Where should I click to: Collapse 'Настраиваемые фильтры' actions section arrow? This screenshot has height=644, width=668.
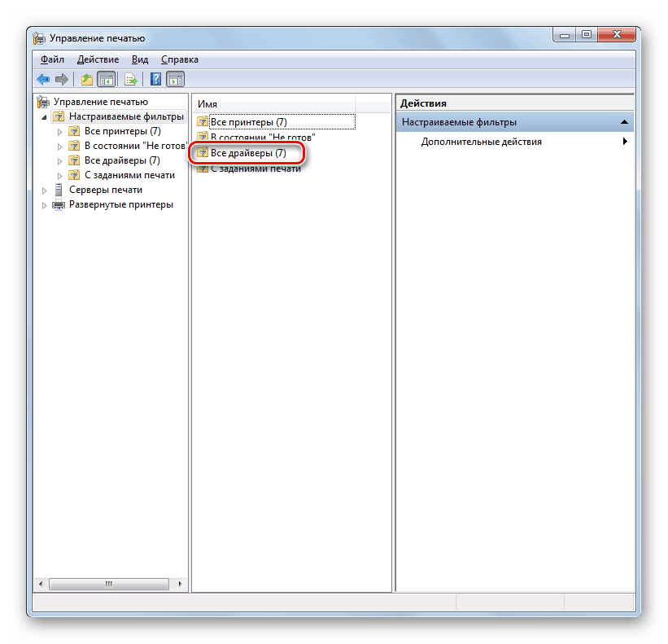(x=624, y=122)
